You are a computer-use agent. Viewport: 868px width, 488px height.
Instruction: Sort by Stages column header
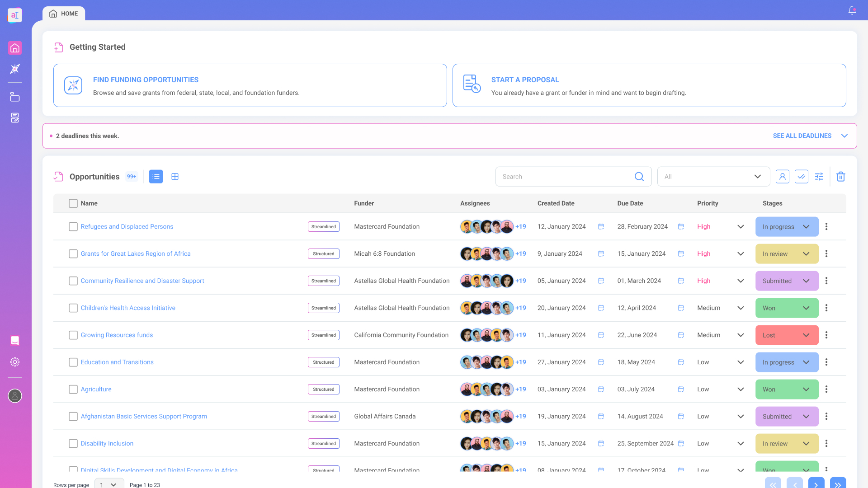(x=772, y=203)
